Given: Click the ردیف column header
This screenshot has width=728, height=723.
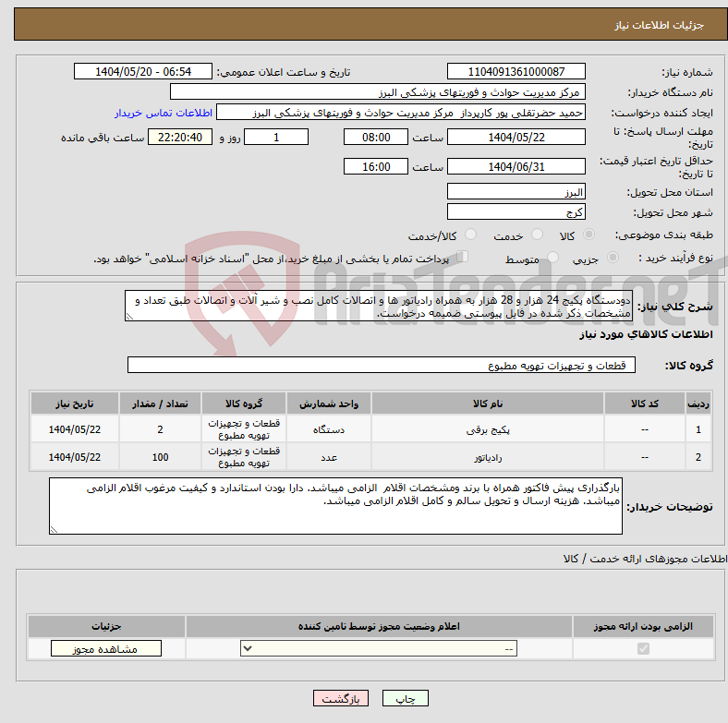Looking at the screenshot, I should click(x=698, y=404).
